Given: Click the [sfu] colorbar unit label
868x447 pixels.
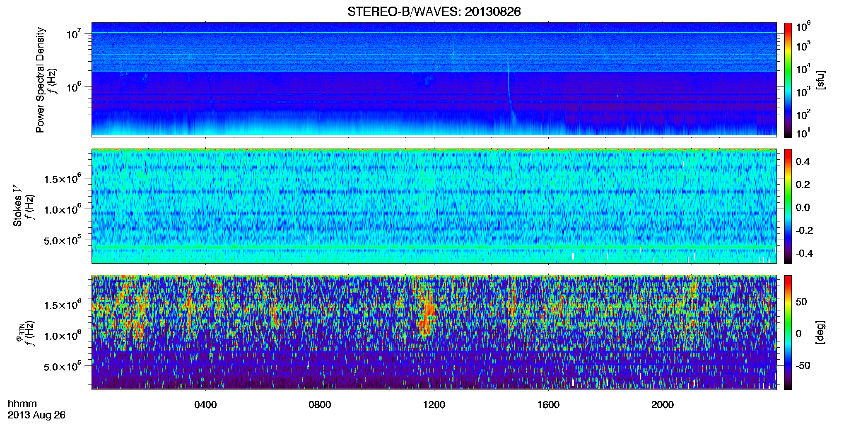Looking at the screenshot, I should click(820, 80).
